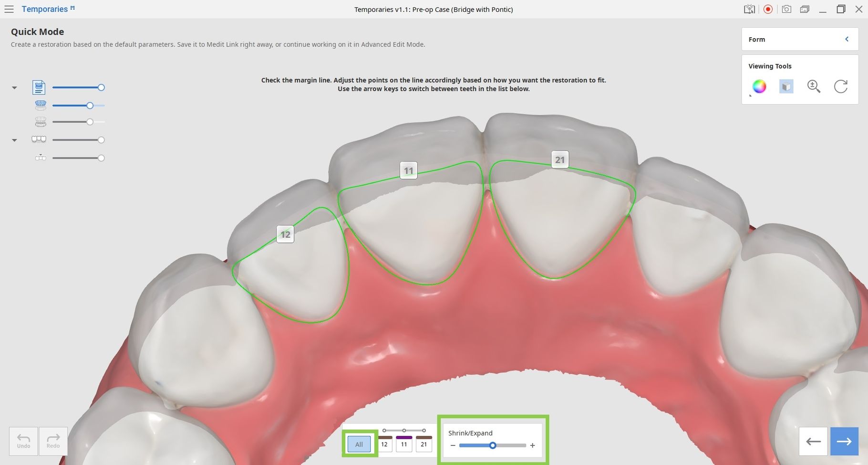Toggle the 3D cube view tool
868x465 pixels.
pyautogui.click(x=786, y=86)
